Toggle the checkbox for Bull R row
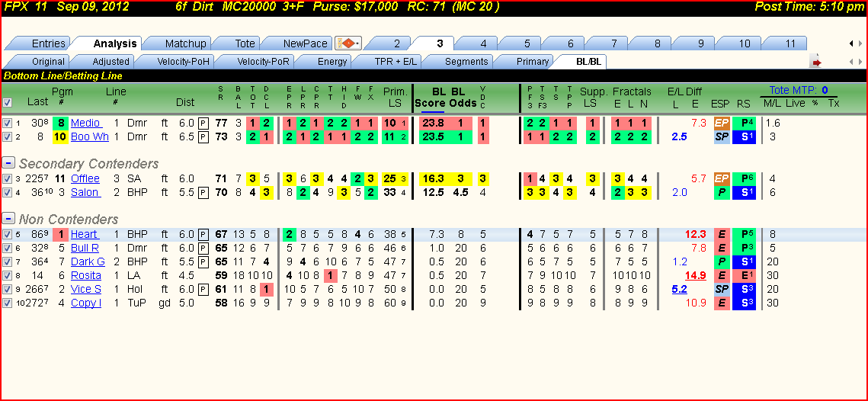 pos(7,248)
